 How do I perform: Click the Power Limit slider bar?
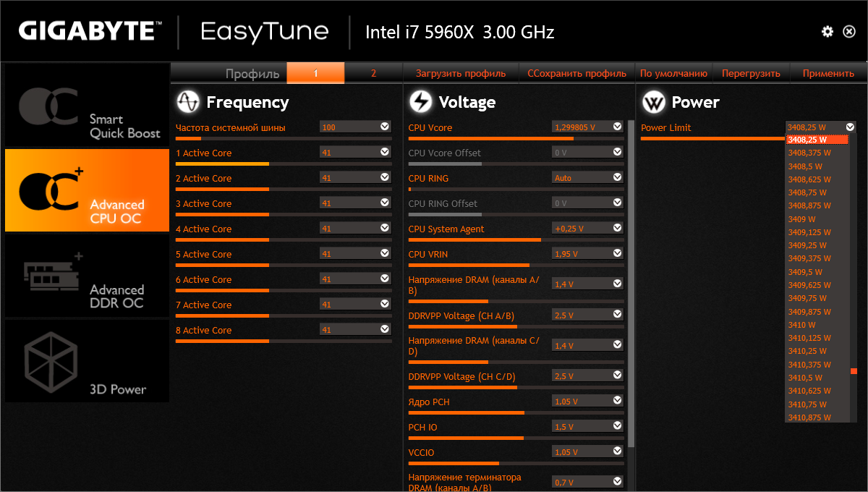coord(713,138)
